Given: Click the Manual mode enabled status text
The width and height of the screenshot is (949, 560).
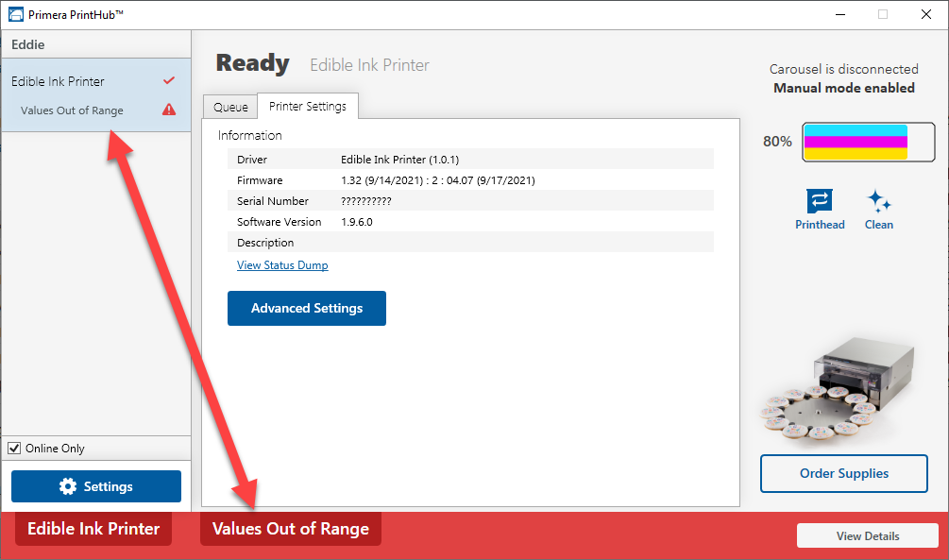Looking at the screenshot, I should pyautogui.click(x=843, y=89).
